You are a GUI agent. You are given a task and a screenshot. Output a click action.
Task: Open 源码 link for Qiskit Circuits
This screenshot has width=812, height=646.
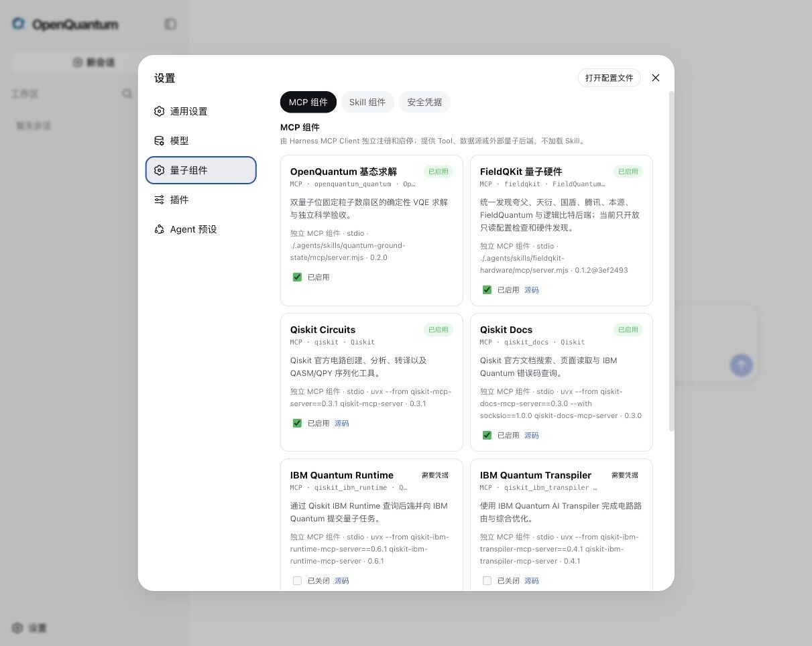[341, 423]
